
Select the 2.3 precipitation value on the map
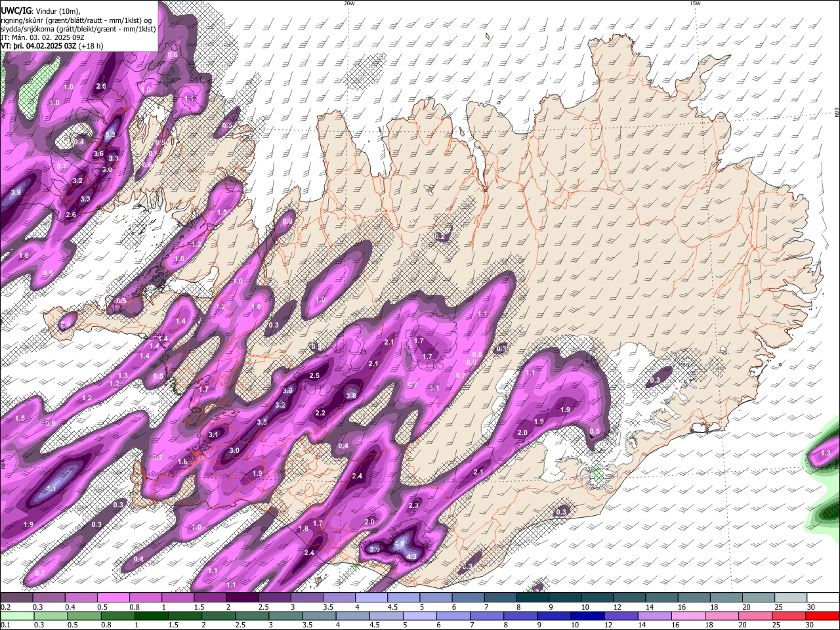click(x=413, y=505)
